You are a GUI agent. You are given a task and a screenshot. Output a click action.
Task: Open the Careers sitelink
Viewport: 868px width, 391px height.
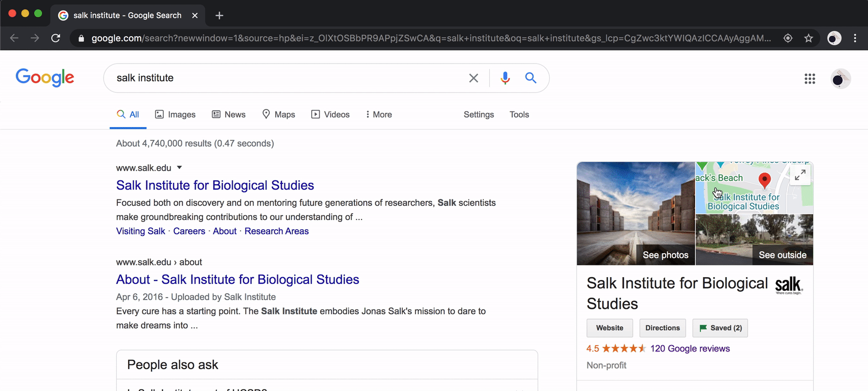click(189, 231)
